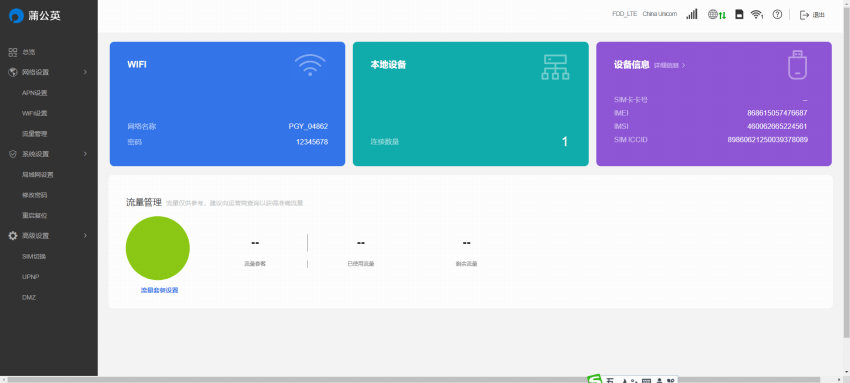Click the 退出 logout icon
The width and height of the screenshot is (850, 383).
click(804, 15)
